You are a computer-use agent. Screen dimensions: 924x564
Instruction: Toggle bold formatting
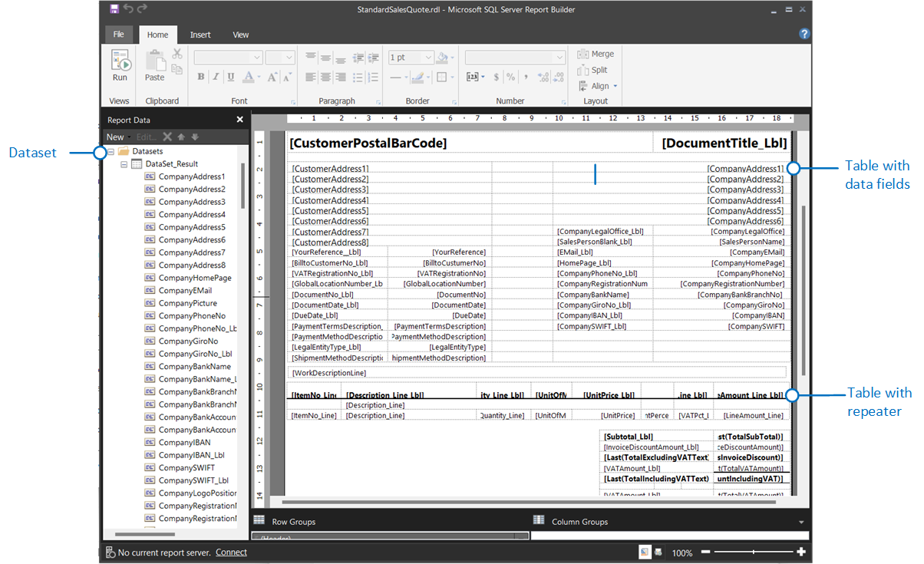pos(200,77)
